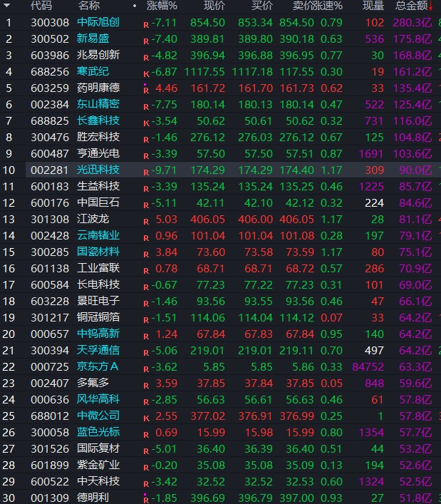Select stock 中国巨石

pos(98,202)
